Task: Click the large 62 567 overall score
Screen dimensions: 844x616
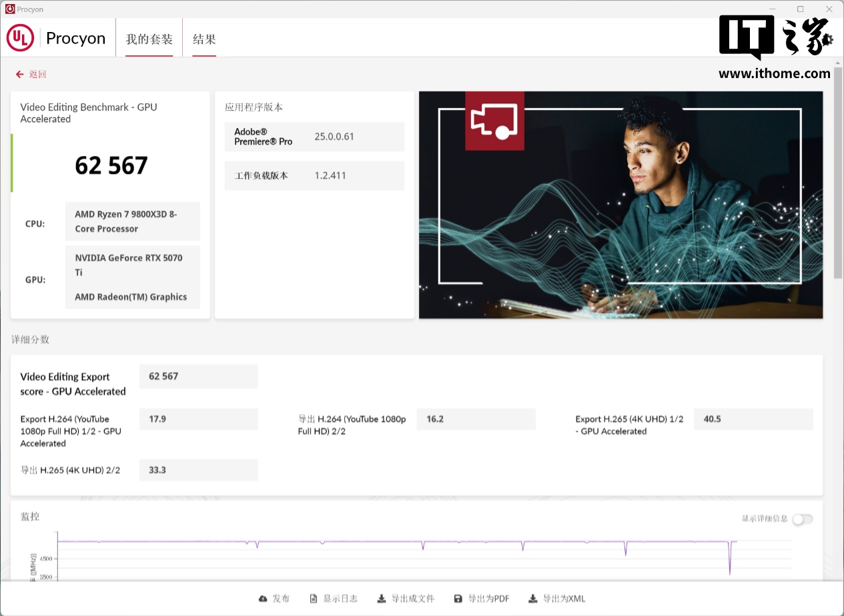Action: tap(111, 165)
